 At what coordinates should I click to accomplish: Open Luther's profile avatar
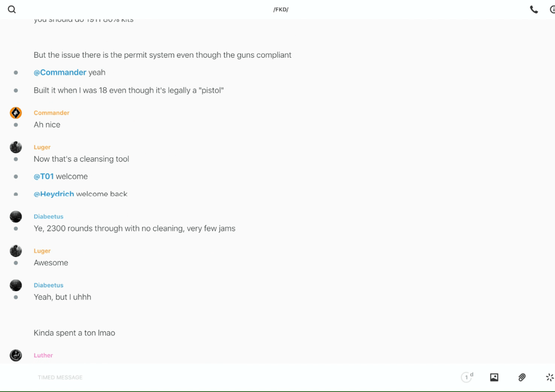click(x=16, y=355)
